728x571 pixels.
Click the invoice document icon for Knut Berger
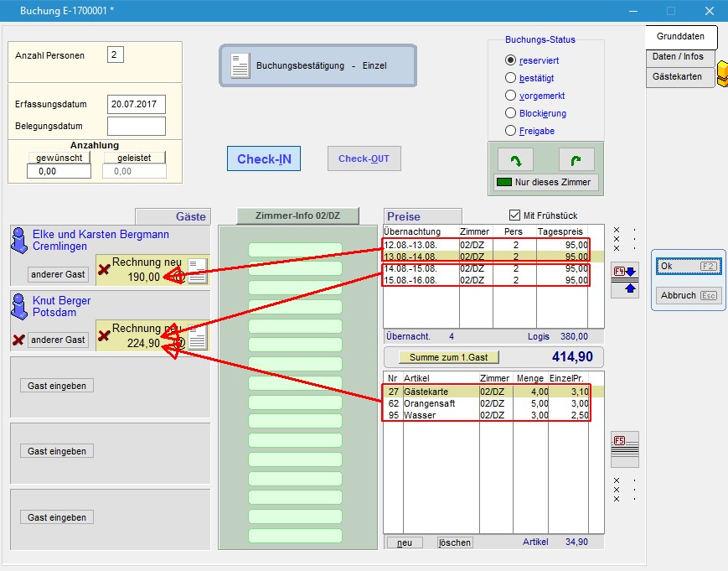coord(198,337)
